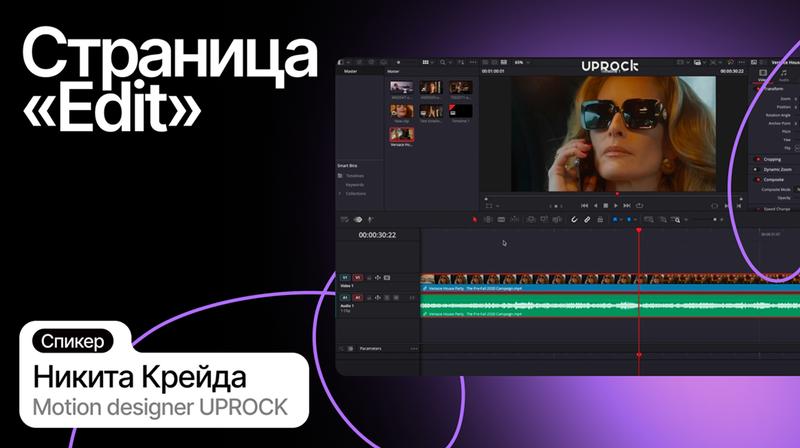This screenshot has width=800, height=448.
Task: Select the Keywords smart bin
Action: click(x=355, y=185)
